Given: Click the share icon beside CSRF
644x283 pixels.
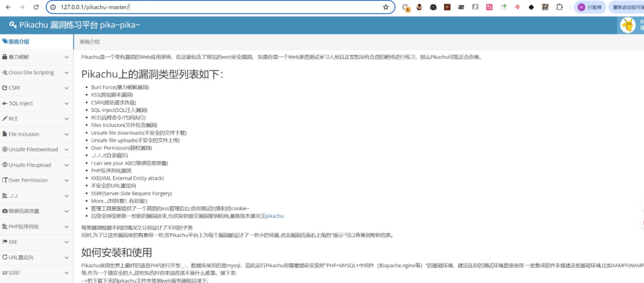Looking at the screenshot, I should (x=5, y=88).
